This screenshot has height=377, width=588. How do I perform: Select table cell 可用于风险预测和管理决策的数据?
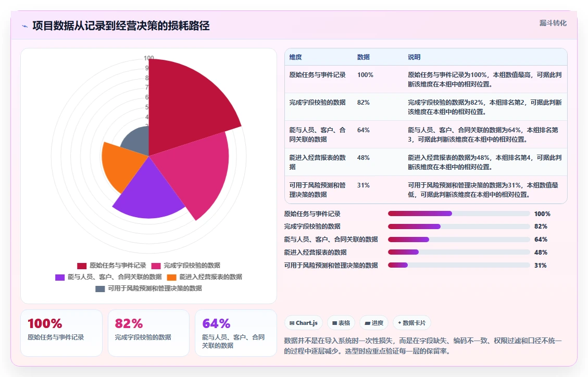317,190
